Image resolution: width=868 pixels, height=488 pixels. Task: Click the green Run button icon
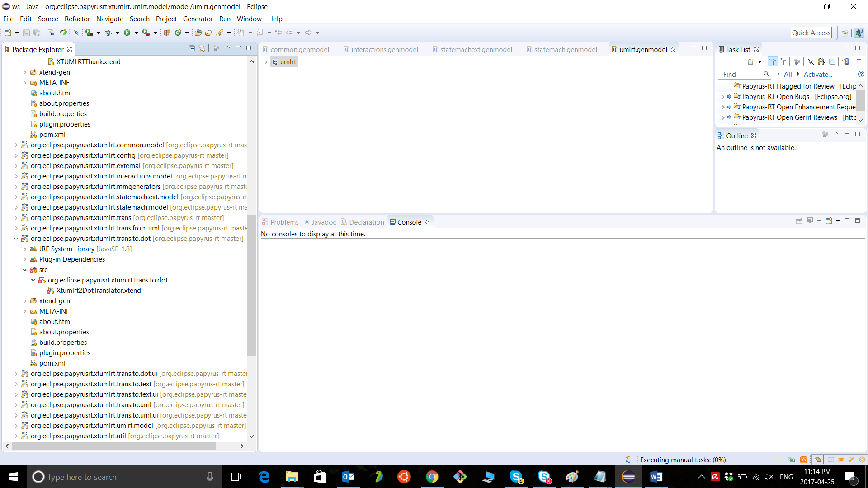coord(127,33)
